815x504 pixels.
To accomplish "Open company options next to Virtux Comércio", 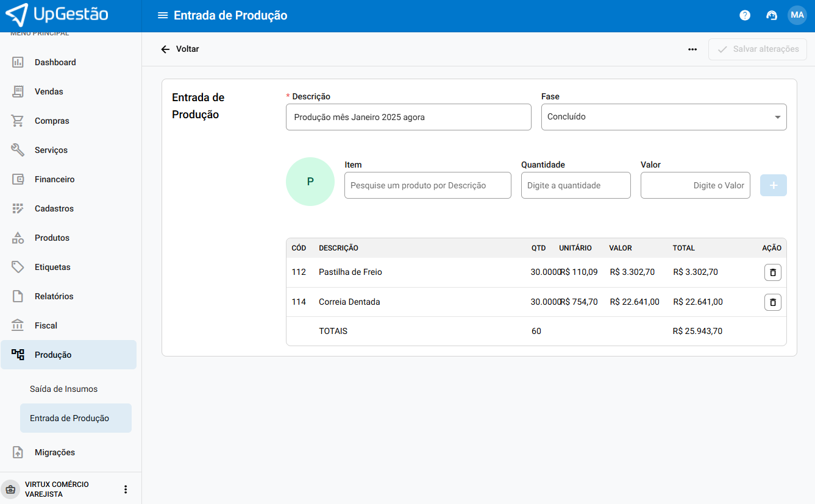I will (126, 489).
